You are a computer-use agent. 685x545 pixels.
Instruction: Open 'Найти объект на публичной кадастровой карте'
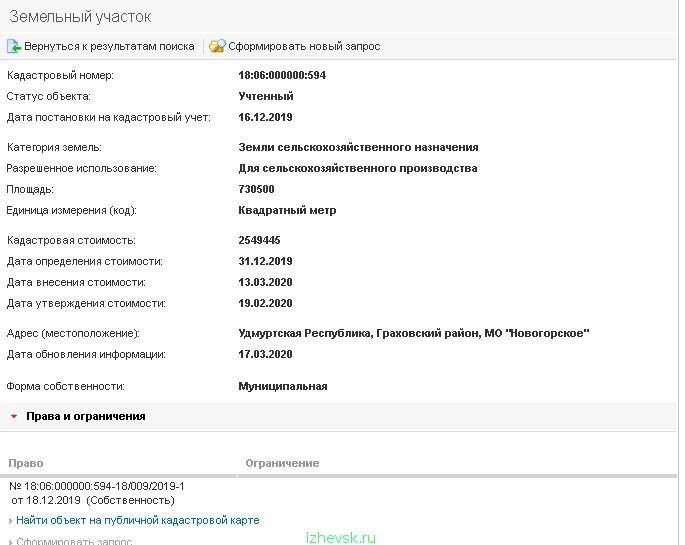[138, 520]
